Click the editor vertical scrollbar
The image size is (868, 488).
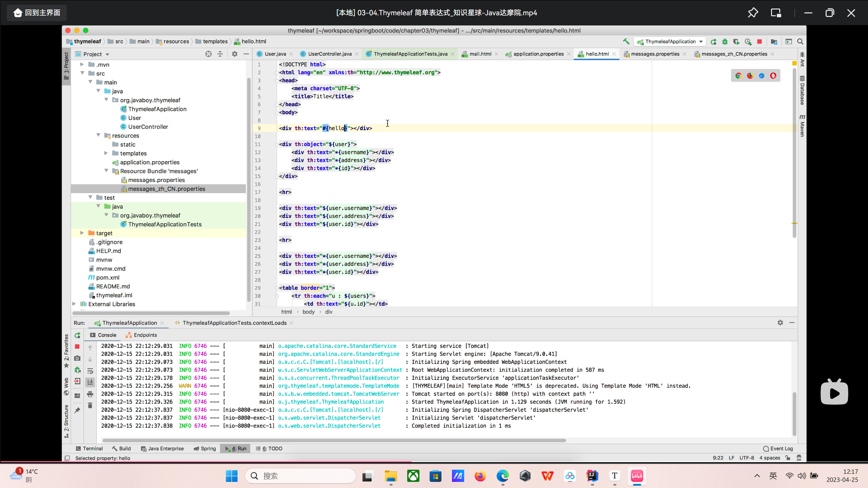tap(794, 152)
